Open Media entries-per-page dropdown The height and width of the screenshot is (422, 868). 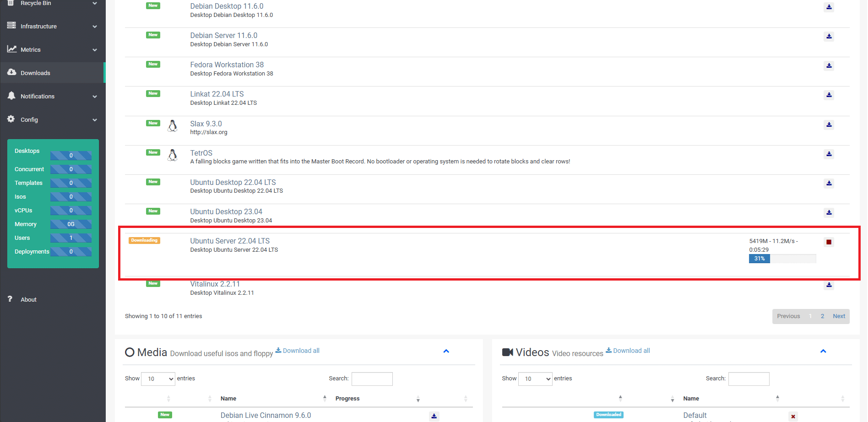[158, 379]
